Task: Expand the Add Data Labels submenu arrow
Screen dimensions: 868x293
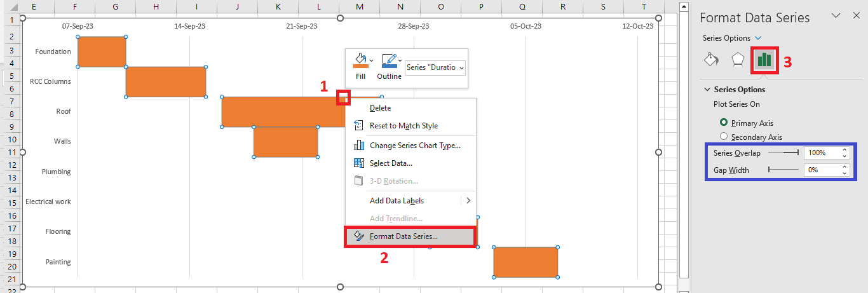Action: coord(468,200)
